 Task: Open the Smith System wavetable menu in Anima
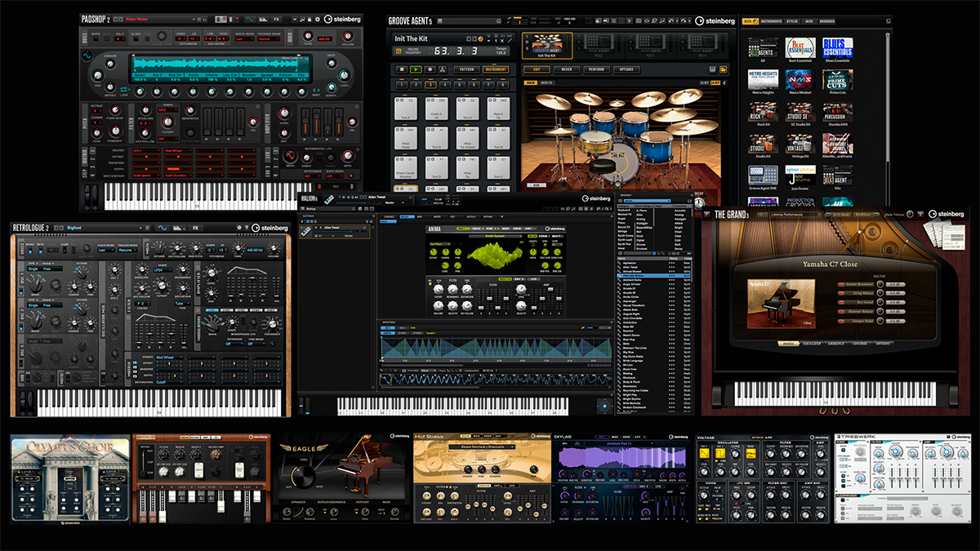tap(496, 236)
